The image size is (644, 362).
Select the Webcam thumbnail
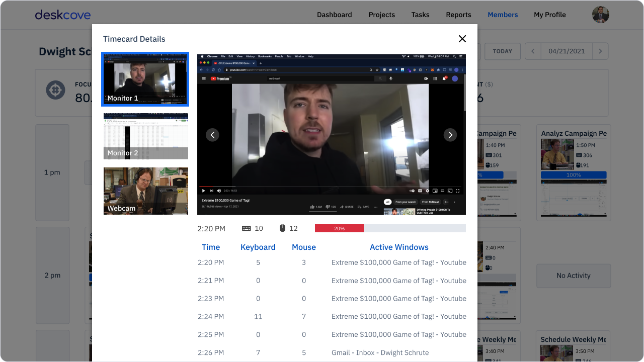click(x=146, y=191)
